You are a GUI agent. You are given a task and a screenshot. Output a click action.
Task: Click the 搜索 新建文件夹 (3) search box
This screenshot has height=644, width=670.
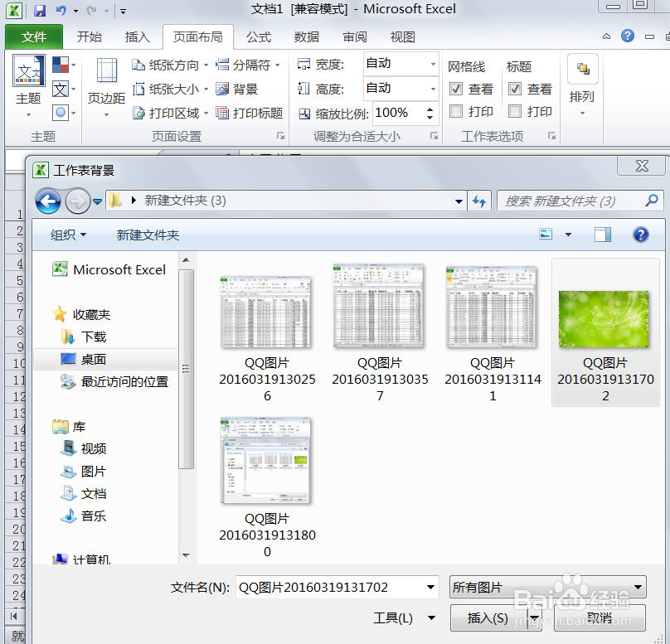pyautogui.click(x=580, y=201)
